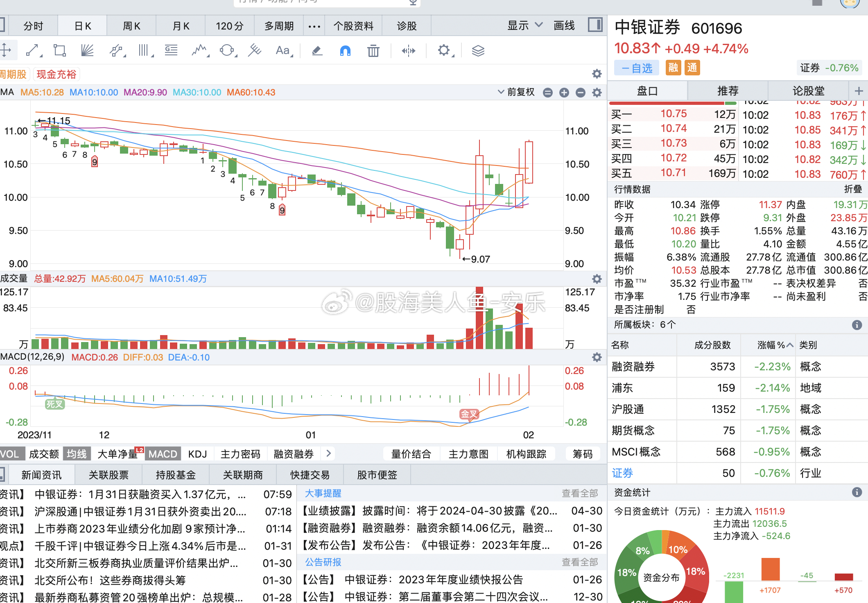Select the rectangle drawing tool
Viewport: 868px width, 603px height.
60,50
